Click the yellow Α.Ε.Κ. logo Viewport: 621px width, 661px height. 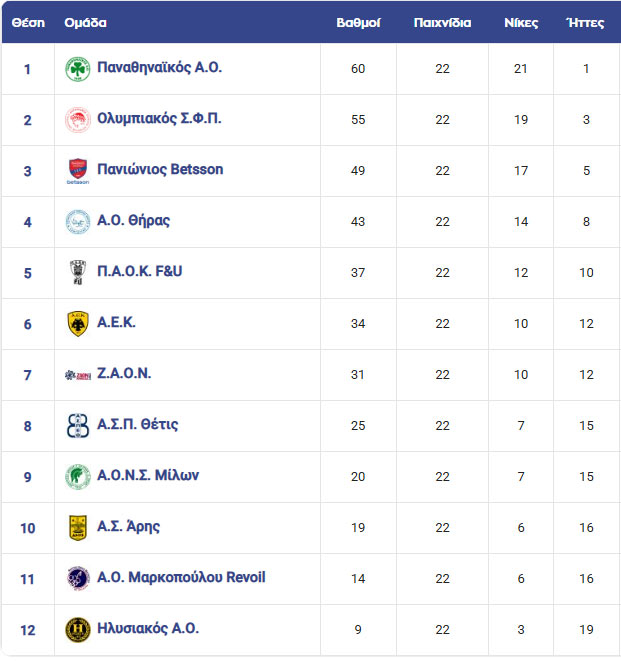pyautogui.click(x=78, y=324)
